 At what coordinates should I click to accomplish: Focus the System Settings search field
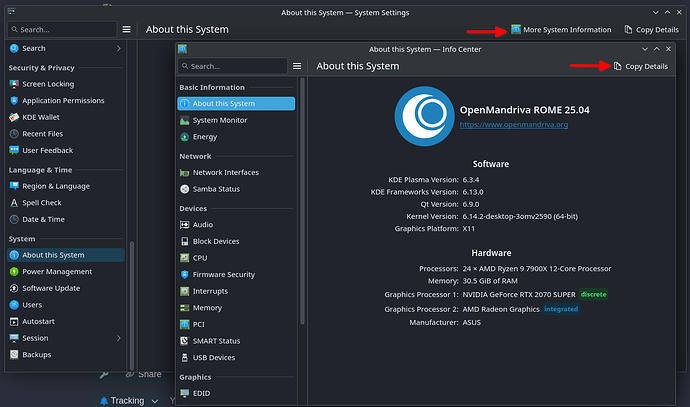pos(62,29)
